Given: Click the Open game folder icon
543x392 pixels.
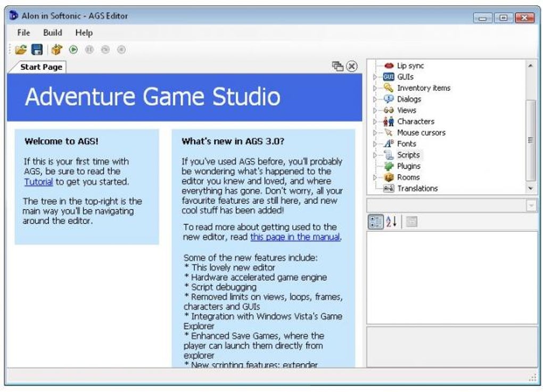Looking at the screenshot, I should tap(21, 50).
